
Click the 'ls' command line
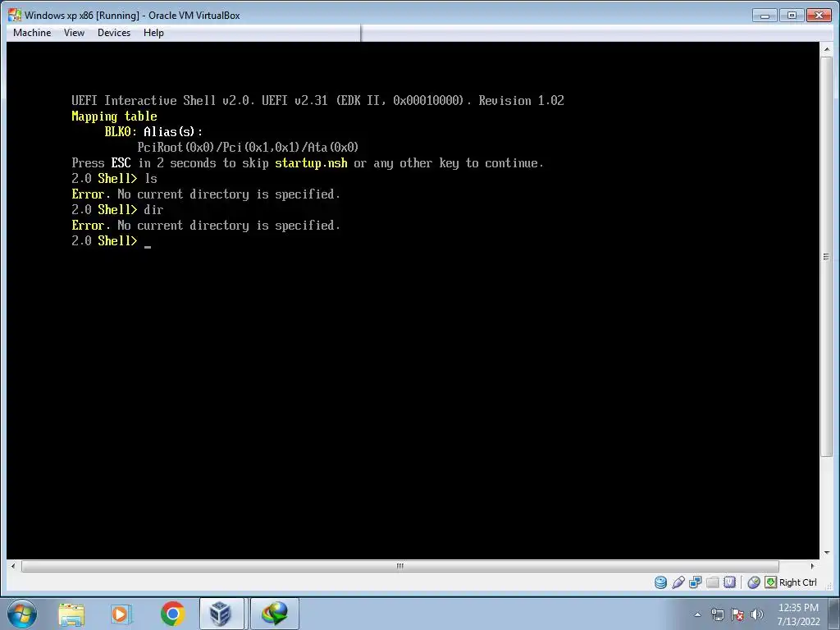pos(114,178)
